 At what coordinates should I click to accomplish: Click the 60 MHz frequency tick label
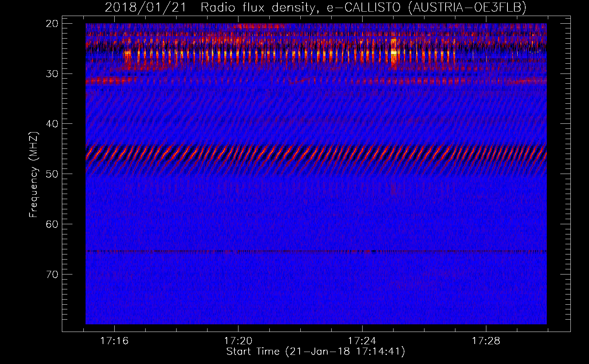point(52,224)
